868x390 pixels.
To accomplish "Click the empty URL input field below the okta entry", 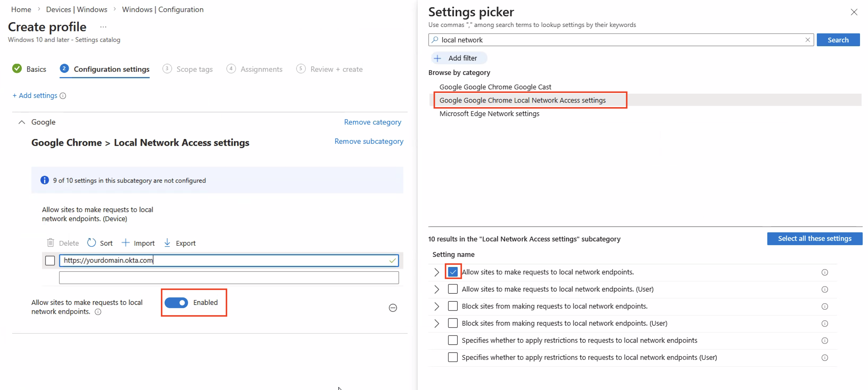I will [229, 277].
